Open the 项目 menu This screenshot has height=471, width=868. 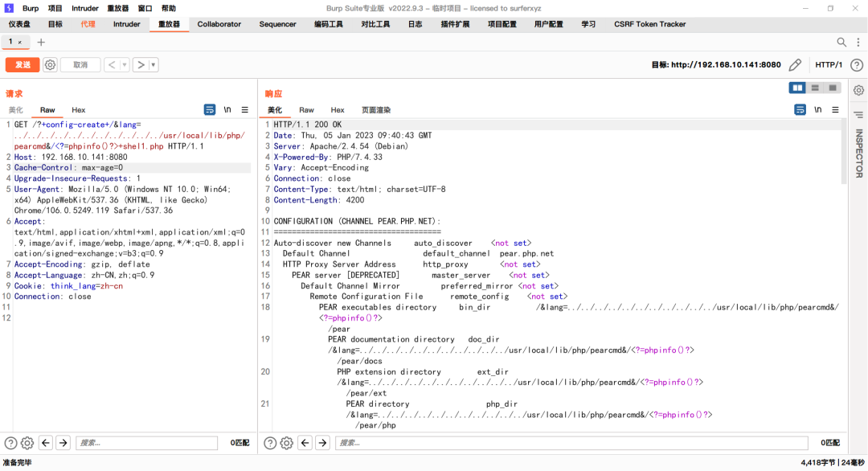(x=55, y=8)
